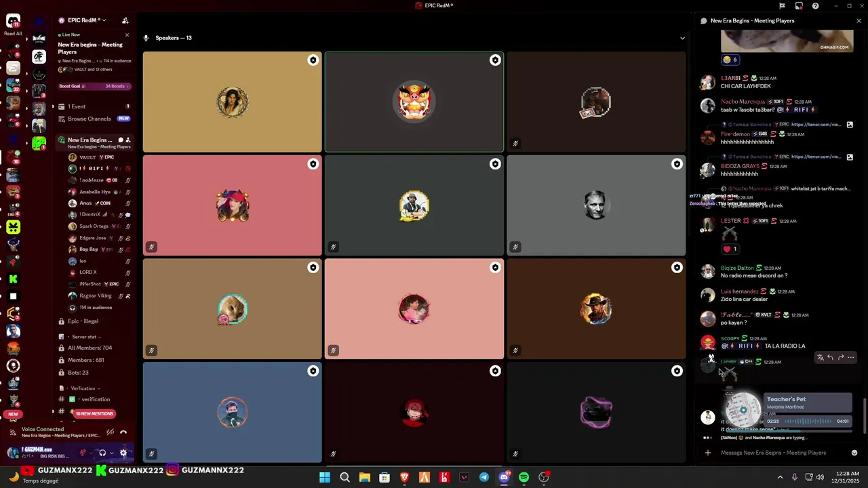The height and width of the screenshot is (488, 868).
Task: Close the Meeting Players chat panel
Action: coord(859,21)
